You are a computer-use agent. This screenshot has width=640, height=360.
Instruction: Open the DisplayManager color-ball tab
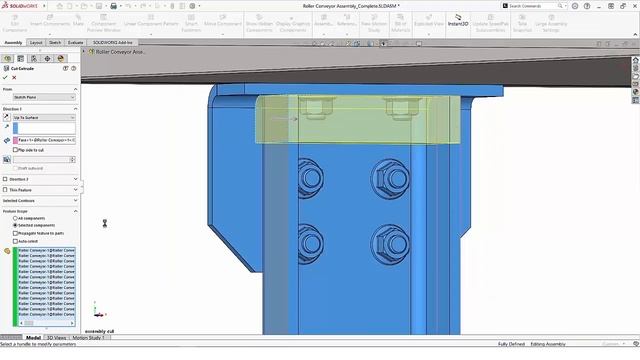(61, 59)
